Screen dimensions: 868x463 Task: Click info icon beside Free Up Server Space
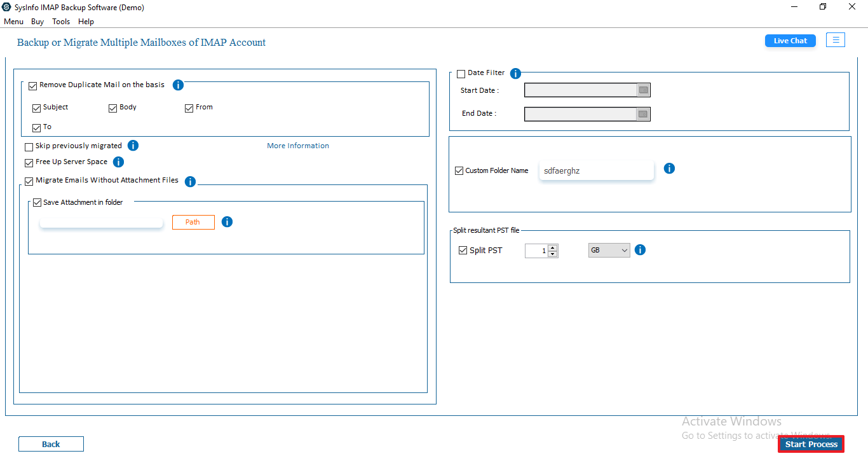point(118,162)
